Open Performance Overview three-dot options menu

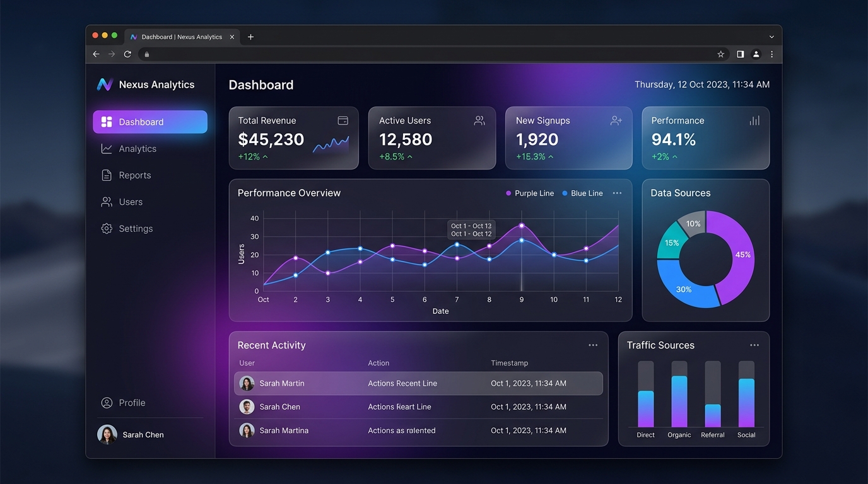coord(617,193)
